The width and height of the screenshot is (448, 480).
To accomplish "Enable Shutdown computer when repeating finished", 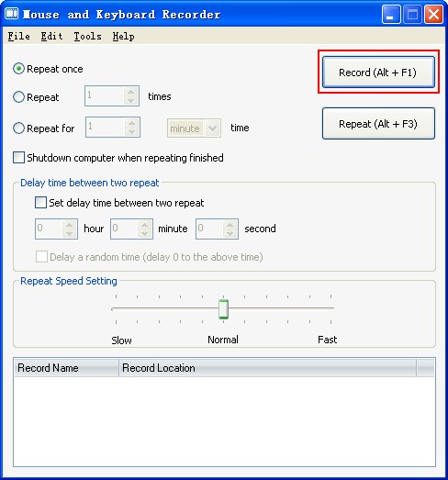I will 18,158.
